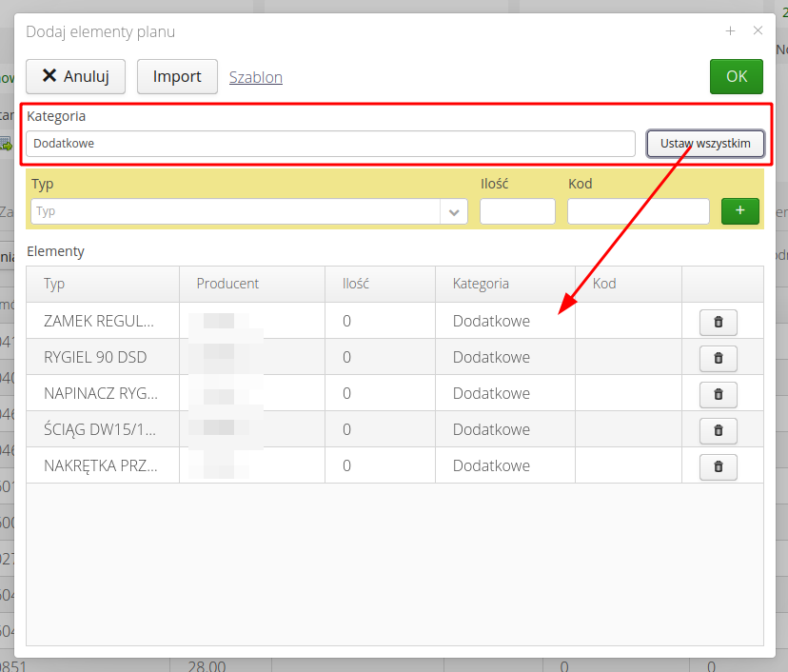Remove ŚCIĄG DW15/1 row with trash icon
Screen dimensions: 788x672
(719, 430)
